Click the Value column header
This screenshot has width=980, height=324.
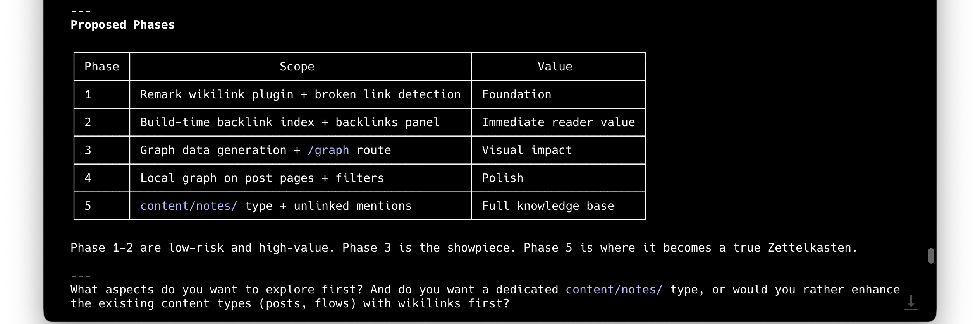(555, 67)
